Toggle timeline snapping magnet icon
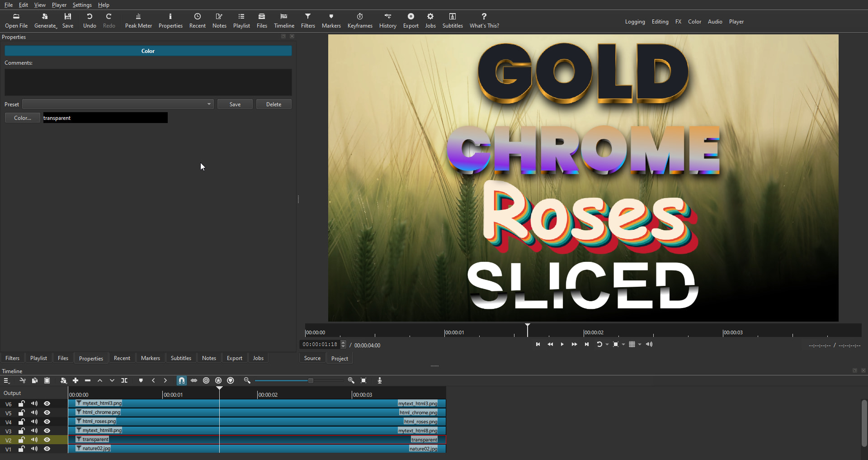Screen dimensions: 868x460 click(181, 381)
